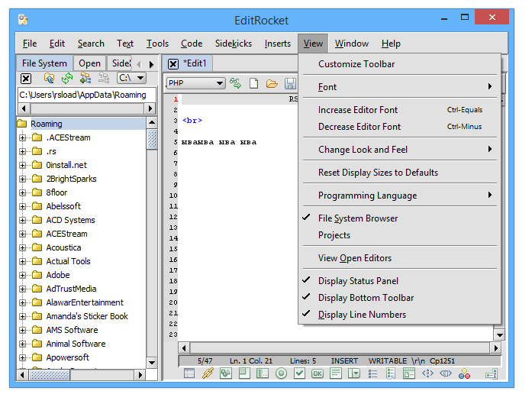Click the checklist page icon in bottom toolbar
The width and height of the screenshot is (532, 404).
point(391,373)
